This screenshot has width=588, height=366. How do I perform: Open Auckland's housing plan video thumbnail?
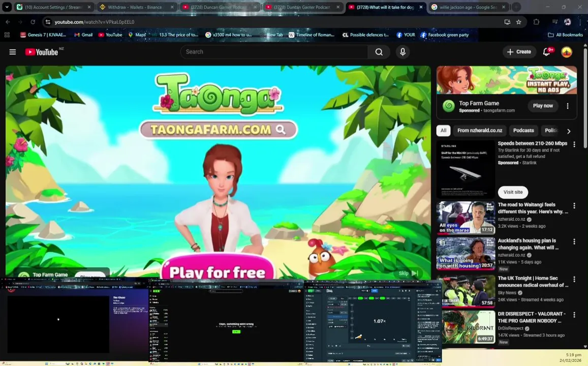pyautogui.click(x=466, y=254)
